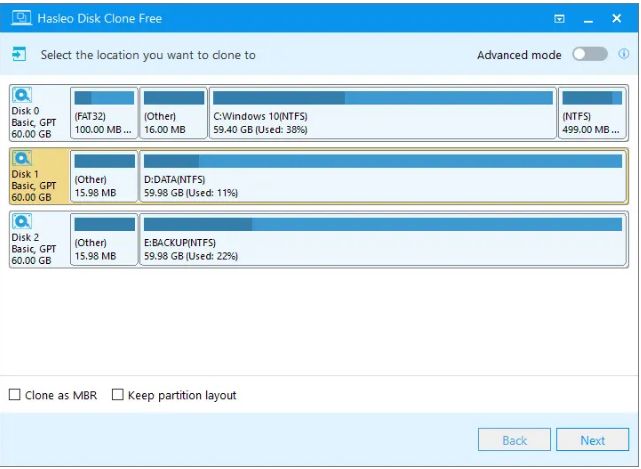Click the 59.40 GB (Used: 38%) text
The image size is (641, 469).
(x=260, y=130)
